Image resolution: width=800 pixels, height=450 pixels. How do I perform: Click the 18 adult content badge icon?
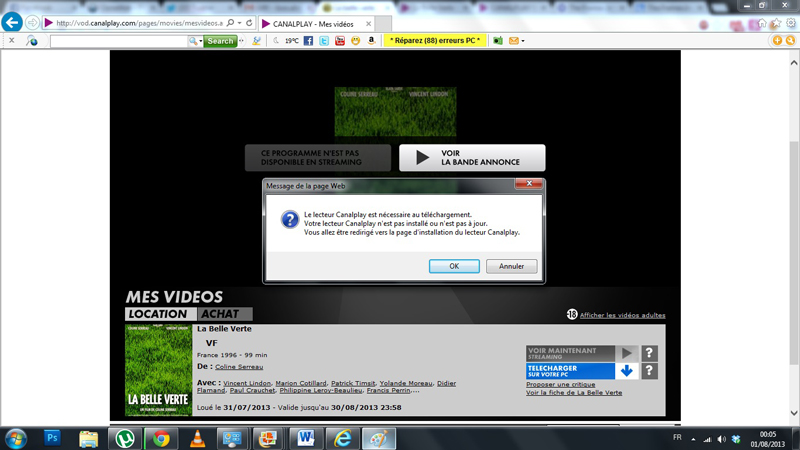572,314
